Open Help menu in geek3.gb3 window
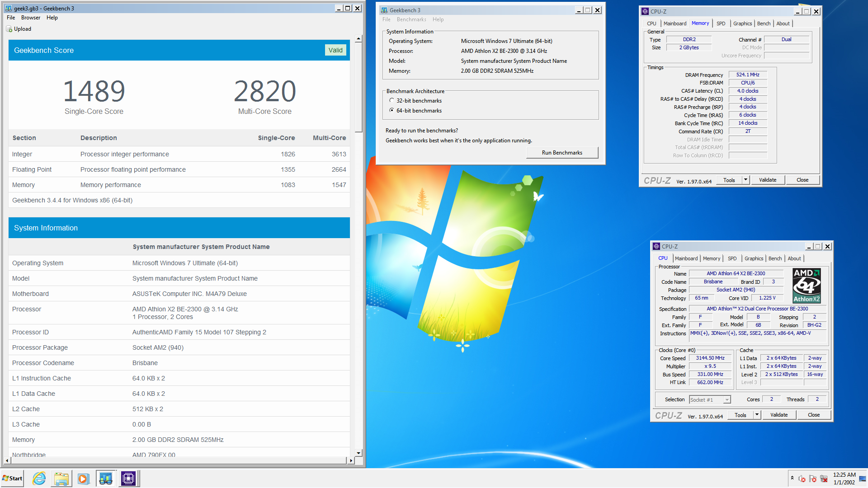Screen dimensions: 868x488 tap(52, 18)
